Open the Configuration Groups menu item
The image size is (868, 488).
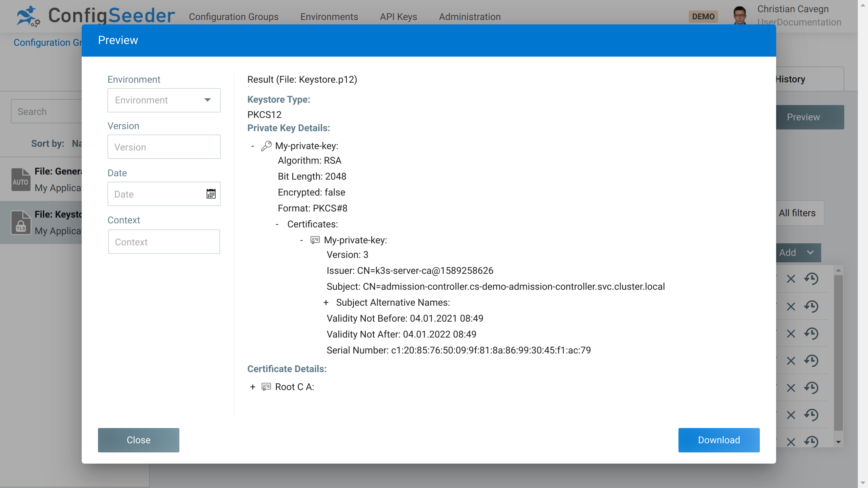pyautogui.click(x=233, y=16)
